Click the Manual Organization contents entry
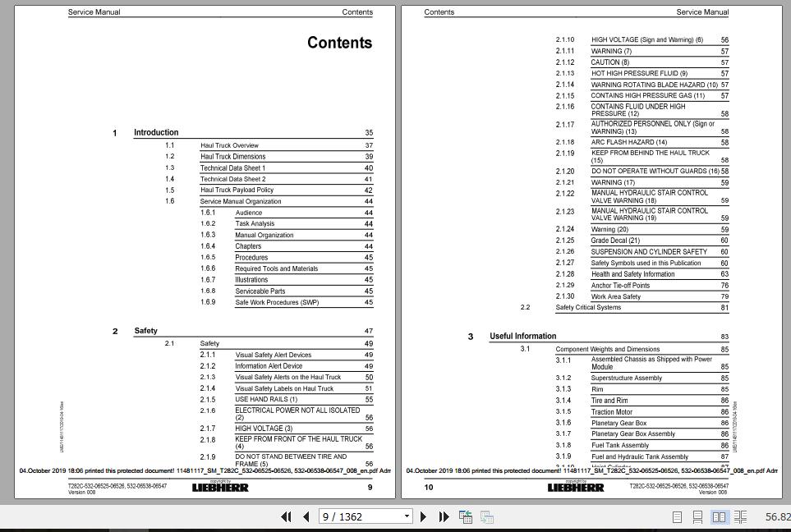Image resolution: width=791 pixels, height=532 pixels. [x=264, y=235]
